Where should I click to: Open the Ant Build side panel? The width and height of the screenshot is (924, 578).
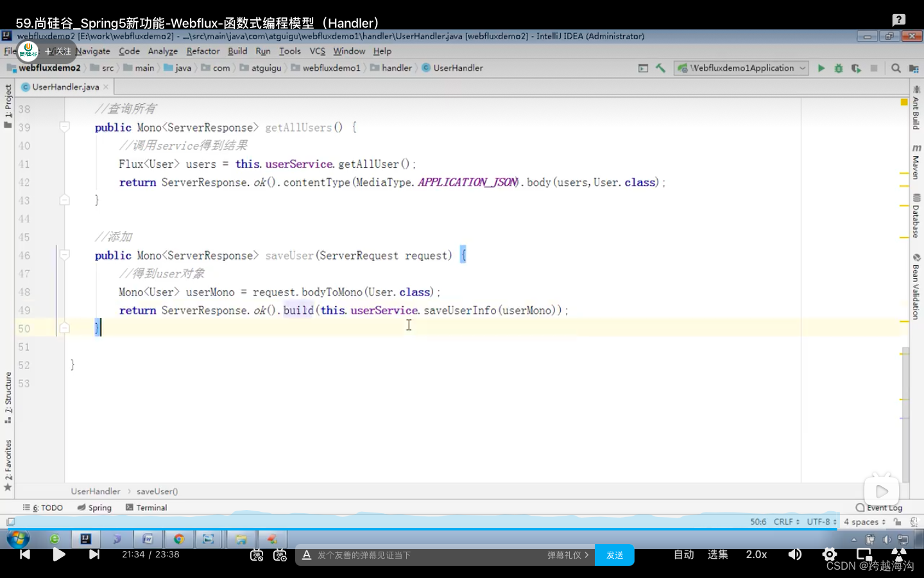click(916, 108)
